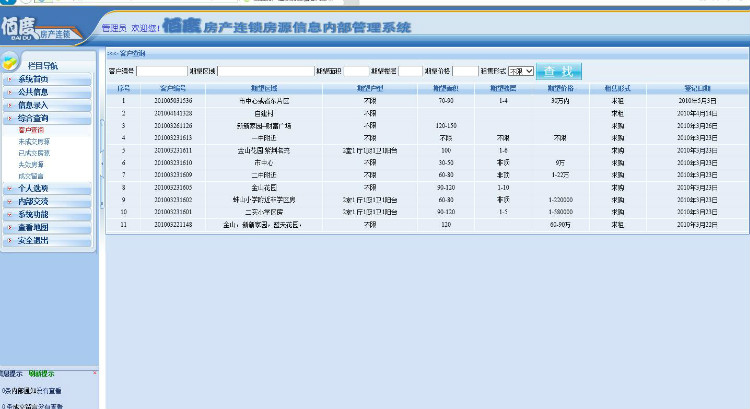The height and width of the screenshot is (409, 750).
Task: Click the 租售形式 column header
Action: point(618,88)
